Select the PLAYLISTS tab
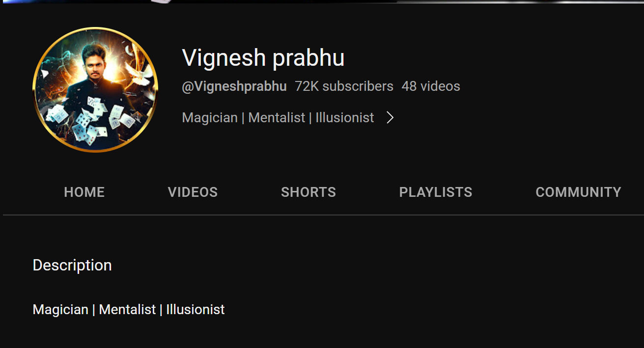 point(436,192)
